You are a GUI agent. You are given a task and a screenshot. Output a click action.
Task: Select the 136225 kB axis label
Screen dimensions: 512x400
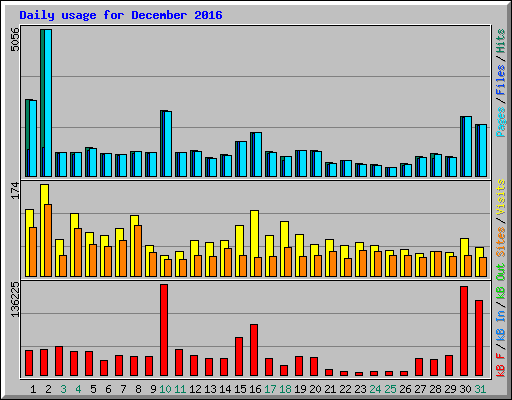15,299
